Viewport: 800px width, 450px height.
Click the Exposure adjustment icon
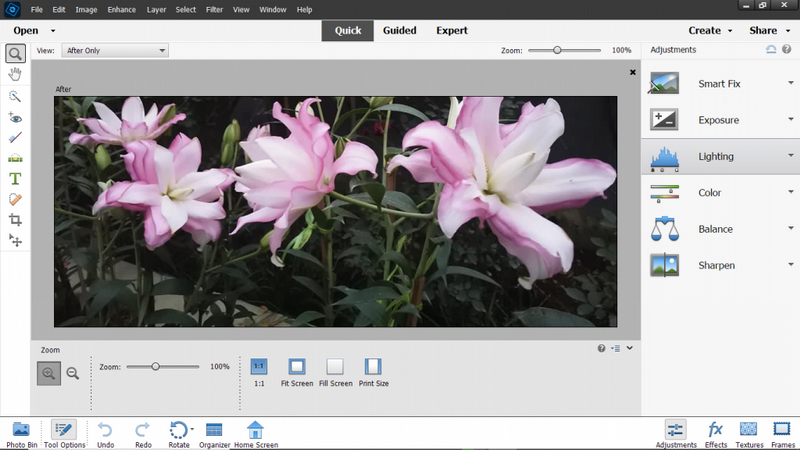[664, 120]
